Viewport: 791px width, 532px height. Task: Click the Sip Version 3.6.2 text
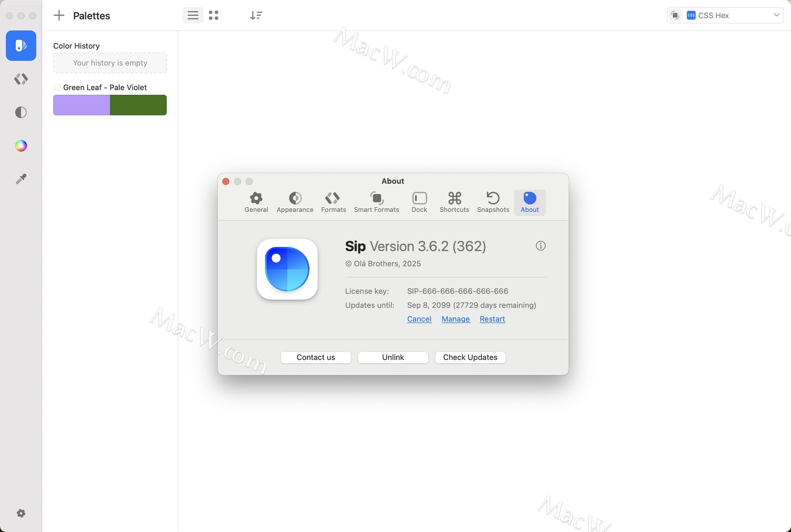click(416, 246)
